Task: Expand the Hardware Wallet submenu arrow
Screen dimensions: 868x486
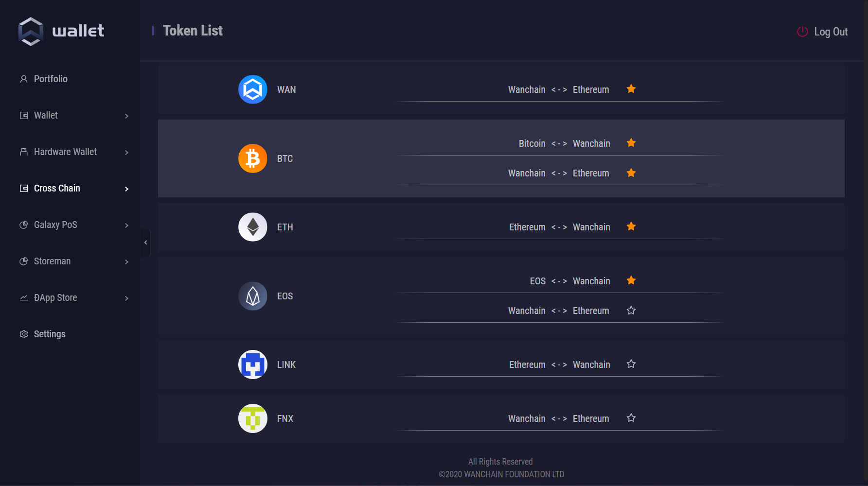Action: (126, 152)
